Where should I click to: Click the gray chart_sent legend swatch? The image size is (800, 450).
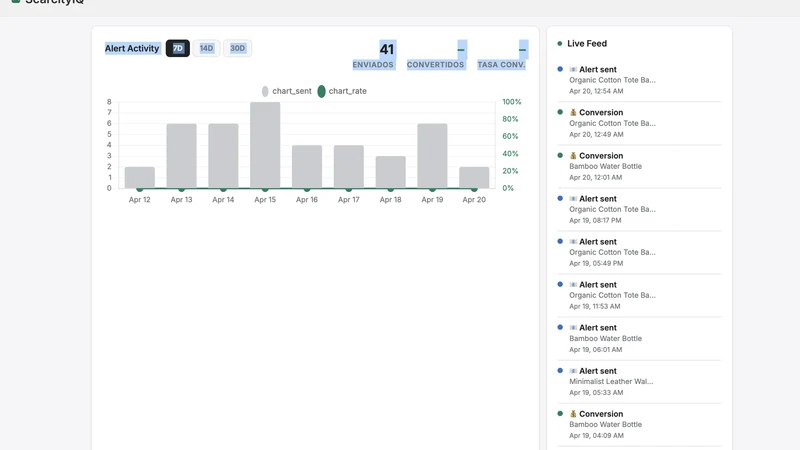(x=265, y=91)
